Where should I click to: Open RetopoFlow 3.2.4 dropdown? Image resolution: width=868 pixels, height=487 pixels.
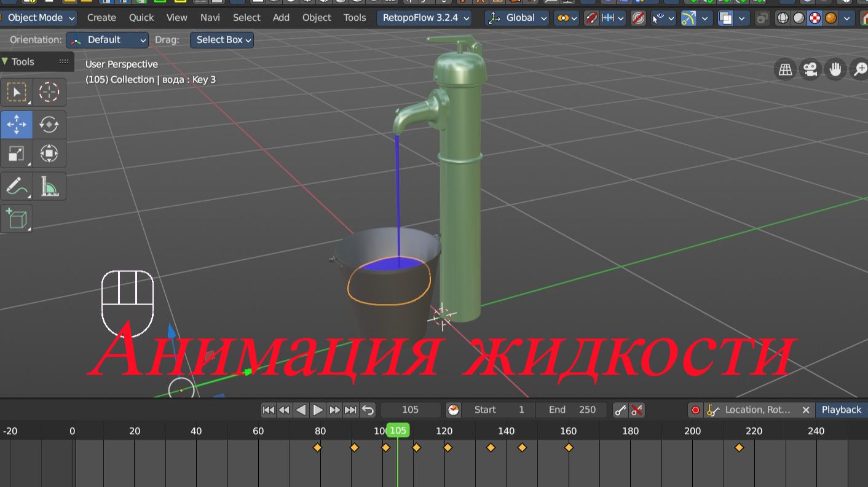coord(424,18)
